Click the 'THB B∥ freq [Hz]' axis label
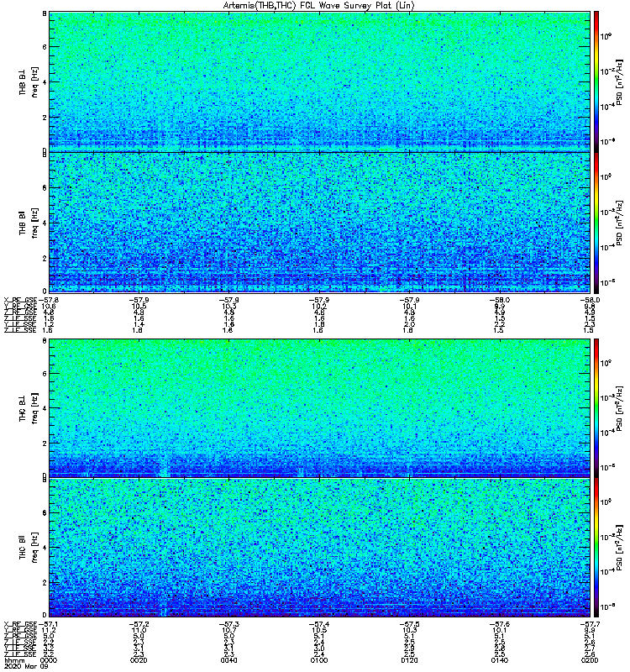 pyautogui.click(x=29, y=223)
